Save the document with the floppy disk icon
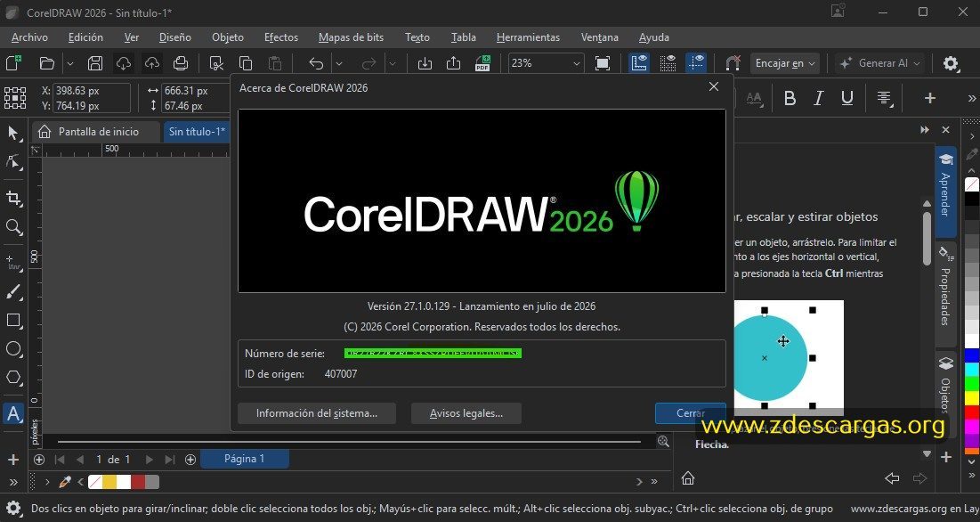This screenshot has width=980, height=522. coord(95,63)
